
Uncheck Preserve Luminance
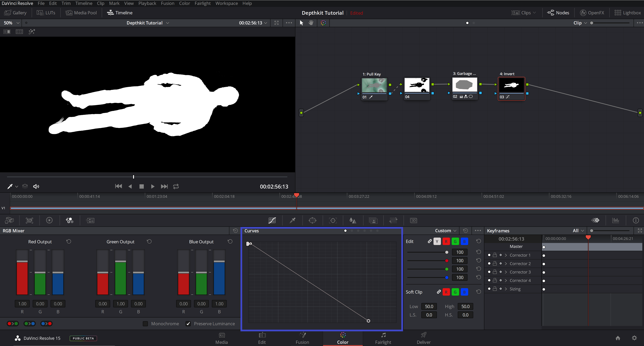pos(188,324)
